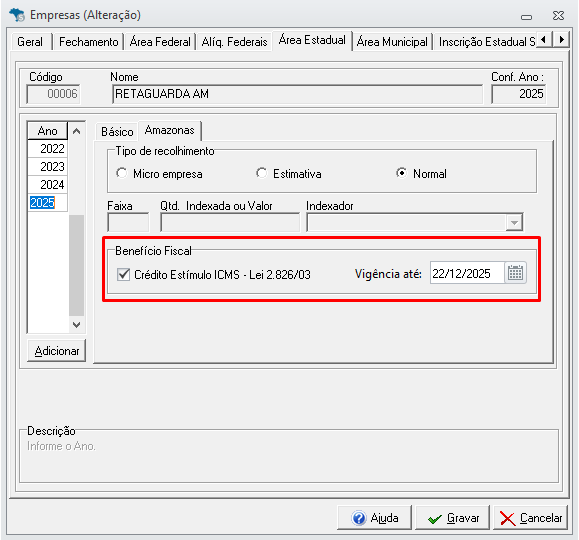Viewport: 579px width, 540px height.
Task: Switch to the Área Federal tab
Action: point(160,42)
